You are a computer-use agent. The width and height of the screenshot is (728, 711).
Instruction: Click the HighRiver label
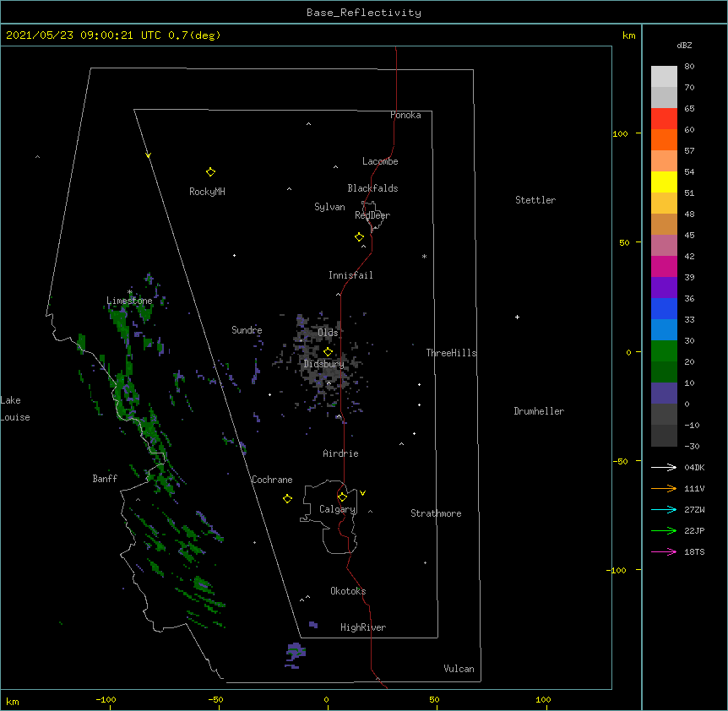pos(363,627)
